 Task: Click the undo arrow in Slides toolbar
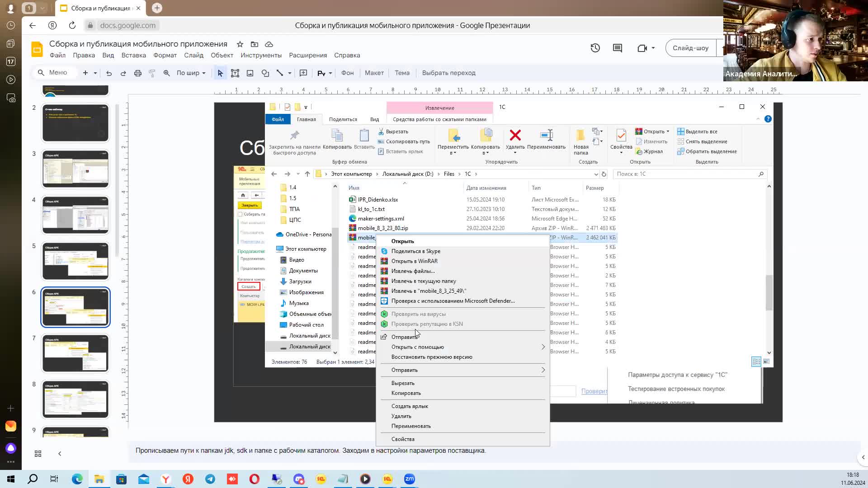[109, 73]
